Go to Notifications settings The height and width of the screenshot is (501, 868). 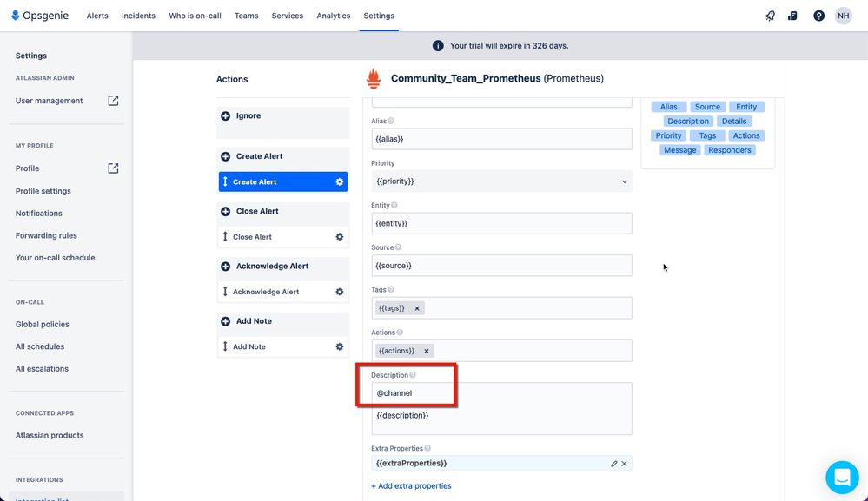(x=39, y=214)
